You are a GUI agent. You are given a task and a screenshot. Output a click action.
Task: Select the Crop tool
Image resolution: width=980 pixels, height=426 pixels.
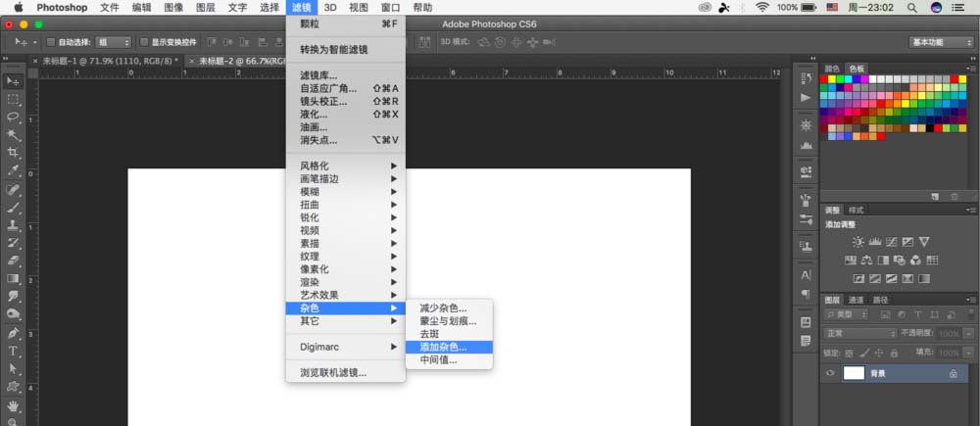[13, 153]
